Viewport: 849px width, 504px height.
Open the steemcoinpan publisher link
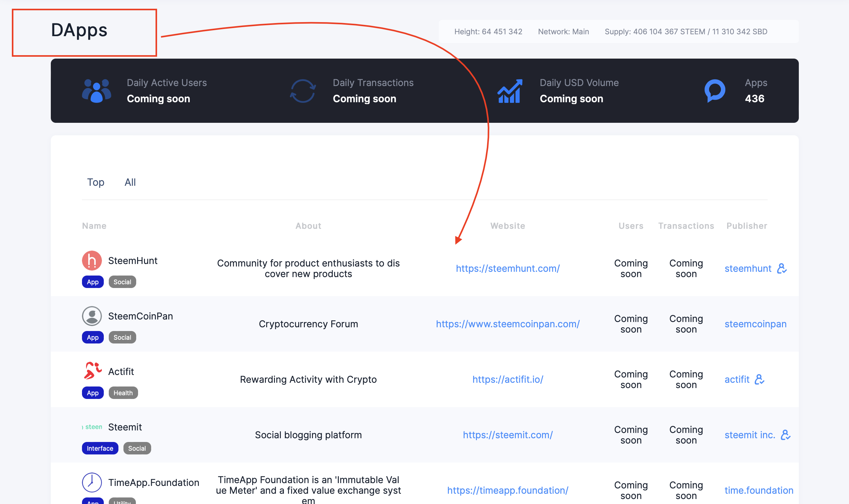coord(755,324)
